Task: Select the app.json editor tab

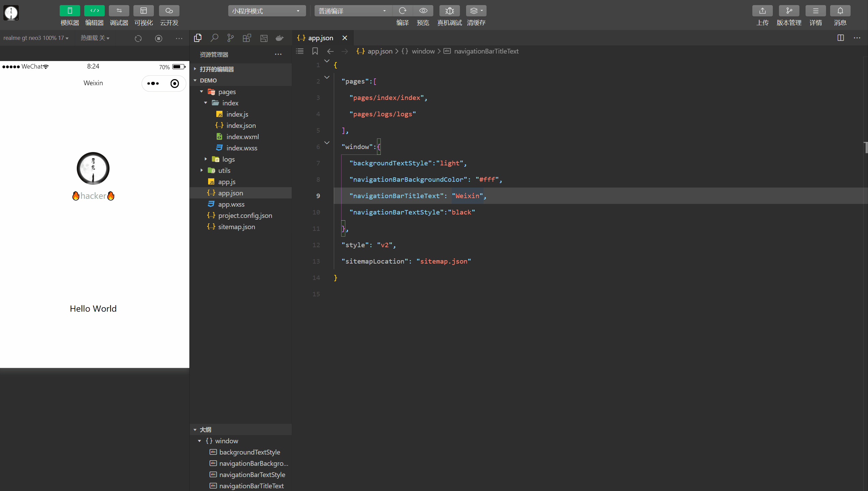Action: click(320, 38)
